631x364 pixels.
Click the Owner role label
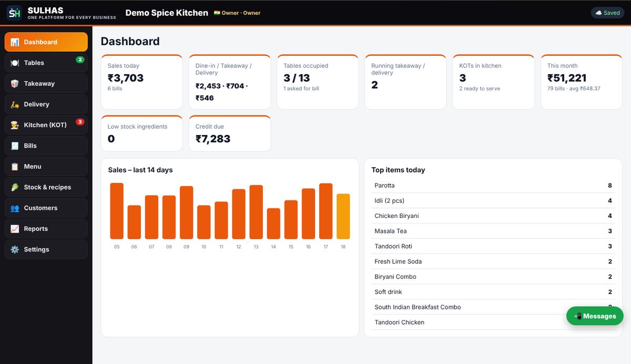click(x=241, y=13)
